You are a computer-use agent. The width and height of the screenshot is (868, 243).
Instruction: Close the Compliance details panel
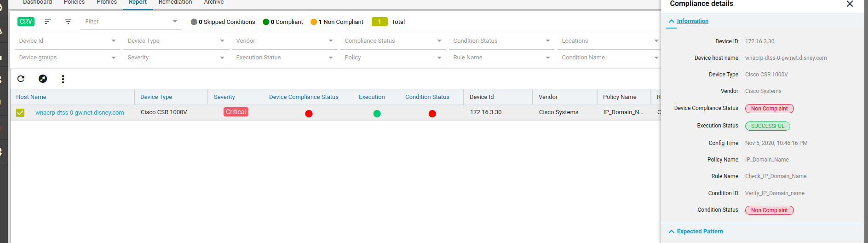tap(850, 4)
